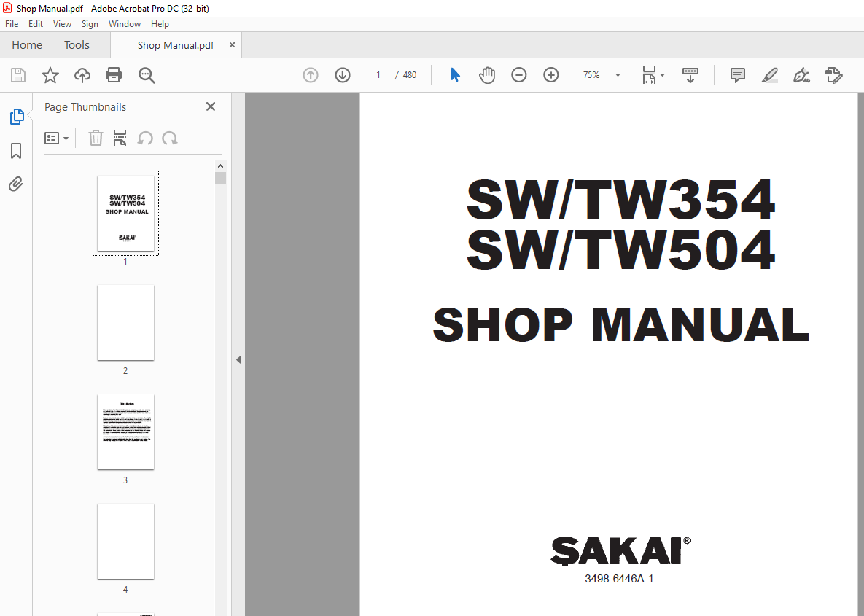The height and width of the screenshot is (616, 864).
Task: Close the Page Thumbnails panel
Action: coord(211,106)
